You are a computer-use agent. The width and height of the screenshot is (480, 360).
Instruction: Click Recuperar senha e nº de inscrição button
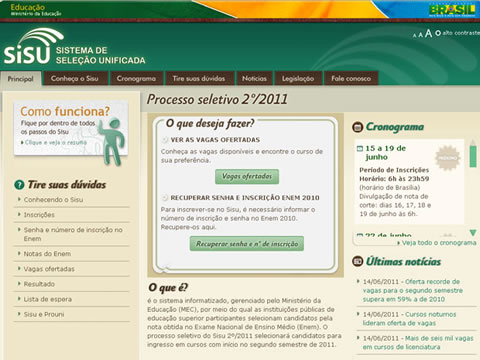pos(247,244)
